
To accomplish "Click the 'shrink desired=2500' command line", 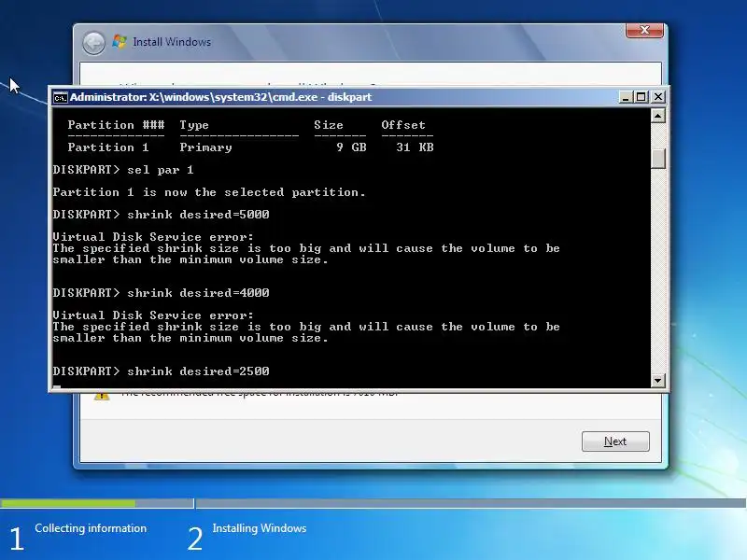I will click(161, 371).
